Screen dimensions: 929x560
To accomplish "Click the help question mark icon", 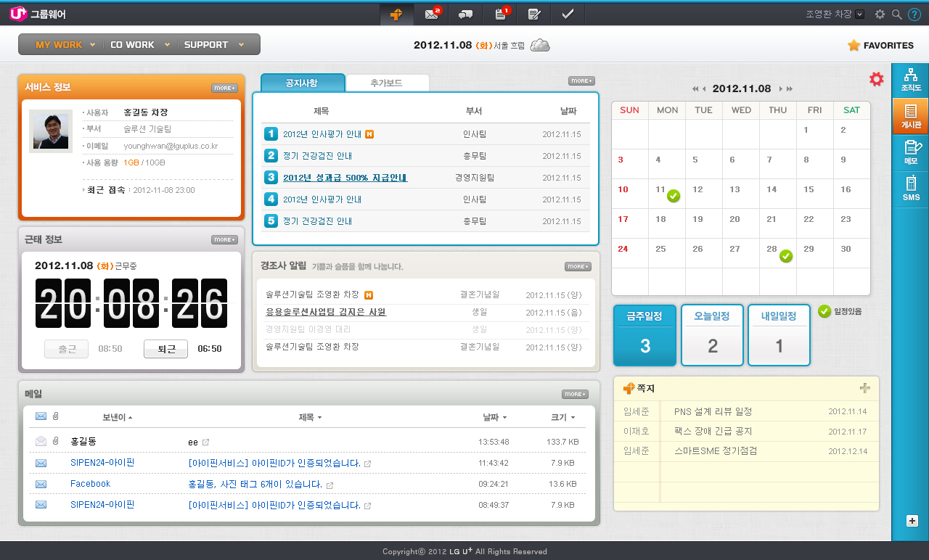I will (914, 14).
